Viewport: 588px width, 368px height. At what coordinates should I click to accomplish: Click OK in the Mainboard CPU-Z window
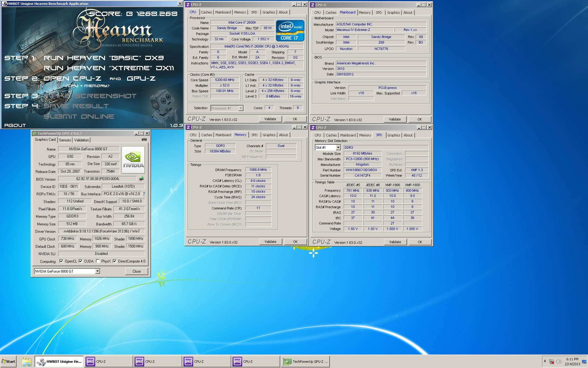420,119
